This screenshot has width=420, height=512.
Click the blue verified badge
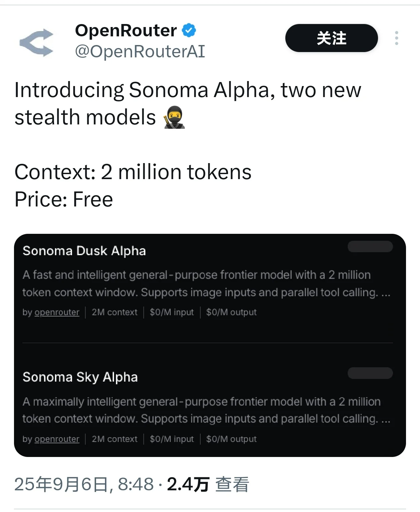pos(189,31)
